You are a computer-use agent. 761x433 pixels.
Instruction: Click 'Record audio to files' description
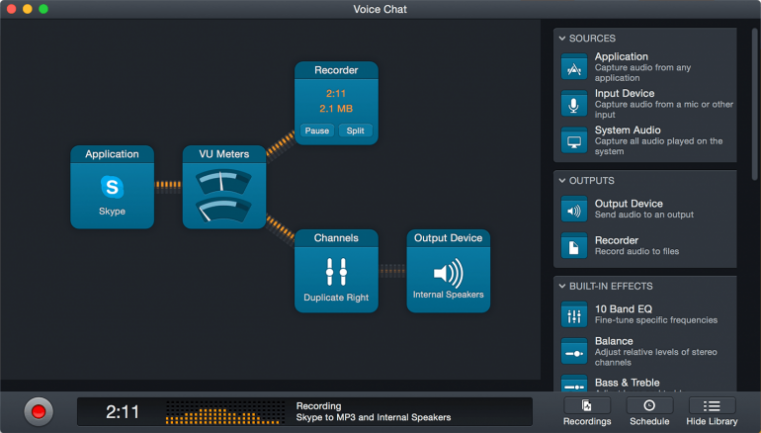(x=637, y=251)
